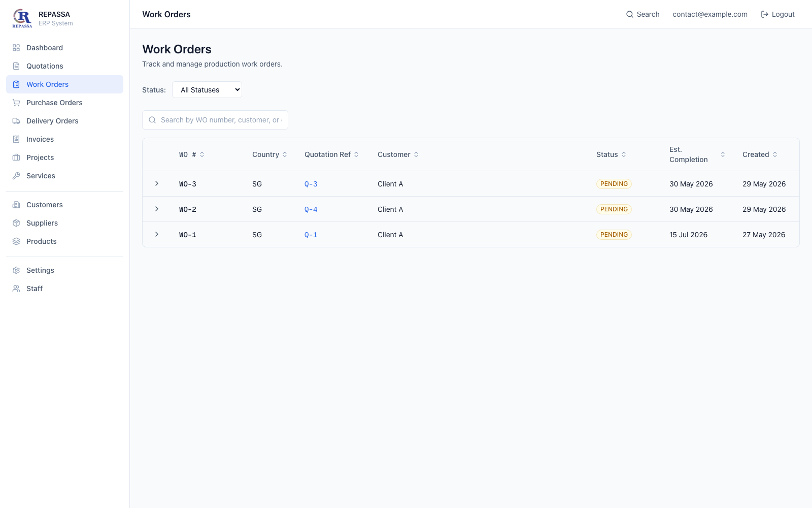Screen dimensions: 812x508
Task: Open Dashboard via its grid icon
Action: pyautogui.click(x=16, y=48)
